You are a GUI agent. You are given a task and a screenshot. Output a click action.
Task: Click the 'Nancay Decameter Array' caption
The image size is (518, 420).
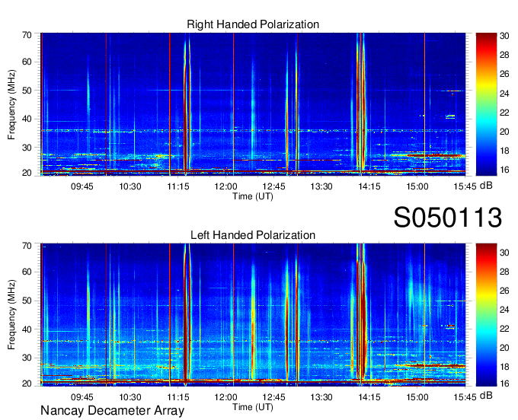112,411
